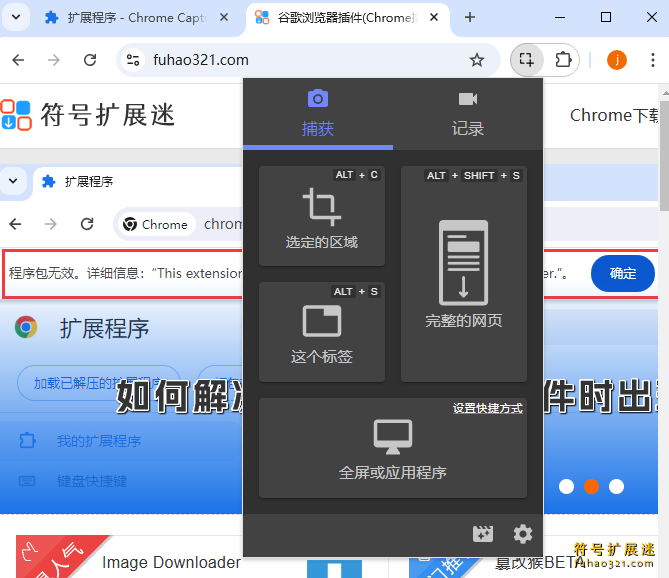Open the Image Downloader listing

coord(171,562)
